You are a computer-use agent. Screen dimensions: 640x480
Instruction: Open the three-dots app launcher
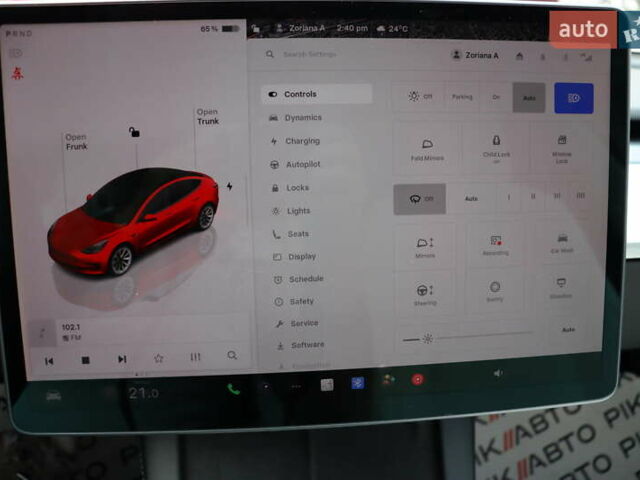[296, 387]
